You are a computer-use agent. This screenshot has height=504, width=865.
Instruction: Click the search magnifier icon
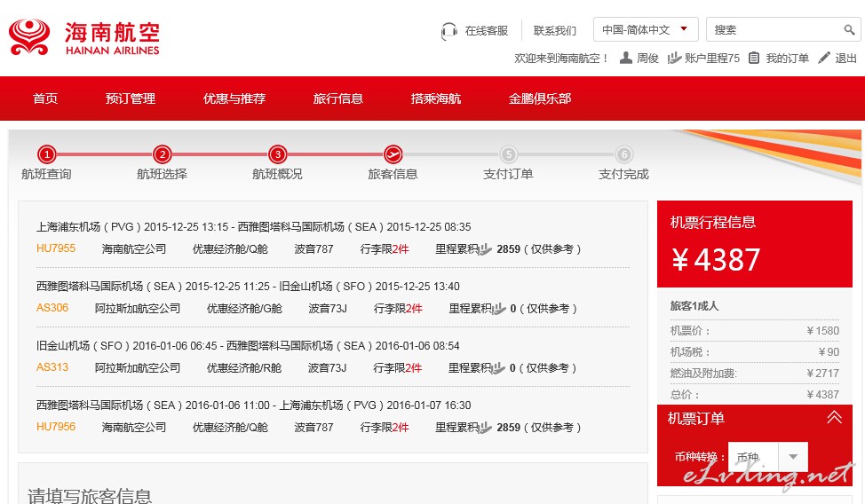pyautogui.click(x=849, y=30)
